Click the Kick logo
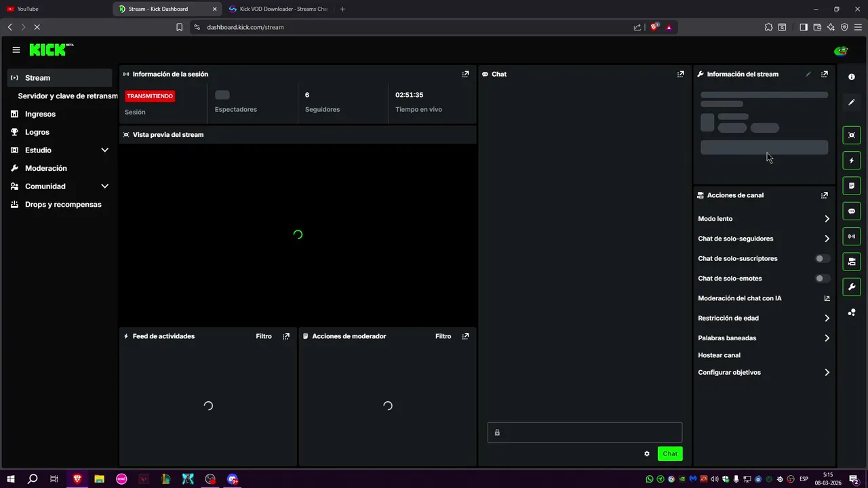 pos(51,49)
